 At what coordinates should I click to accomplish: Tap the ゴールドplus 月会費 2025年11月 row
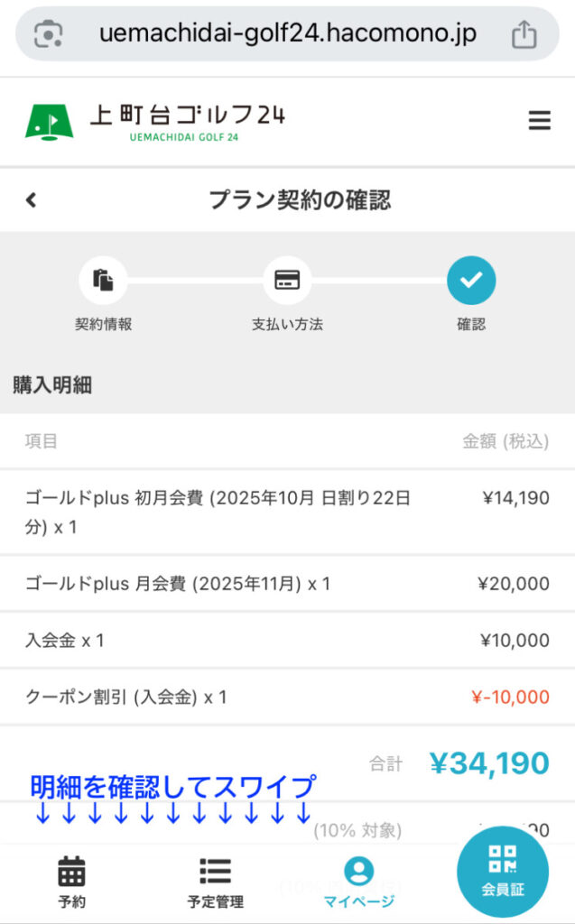tap(287, 584)
